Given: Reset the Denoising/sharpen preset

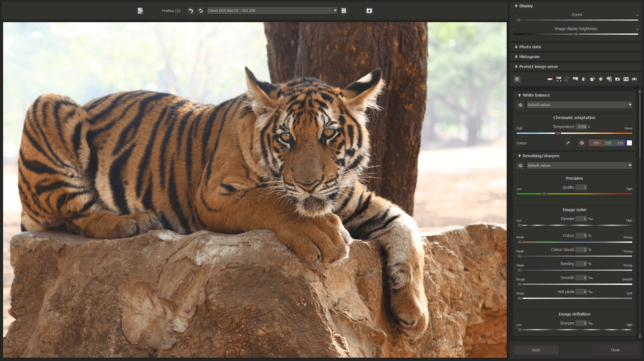Looking at the screenshot, I should pos(520,166).
